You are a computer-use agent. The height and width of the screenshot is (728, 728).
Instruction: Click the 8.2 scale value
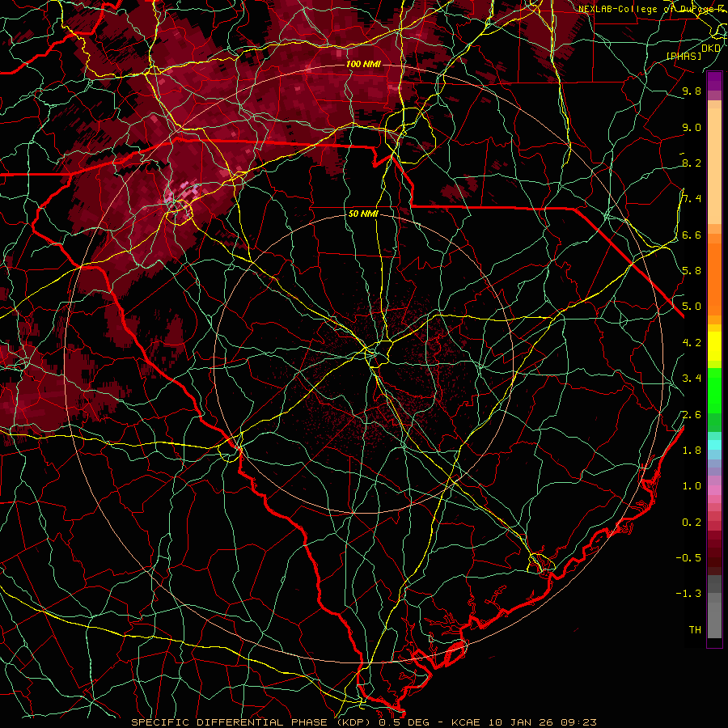[692, 163]
